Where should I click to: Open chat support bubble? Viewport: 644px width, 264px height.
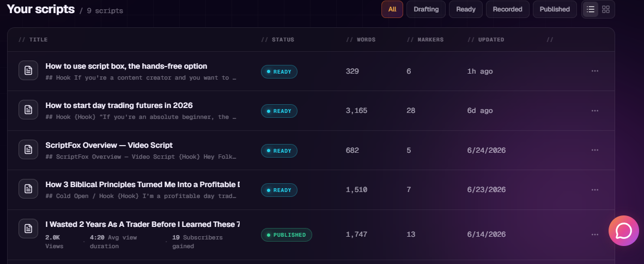[x=623, y=231]
